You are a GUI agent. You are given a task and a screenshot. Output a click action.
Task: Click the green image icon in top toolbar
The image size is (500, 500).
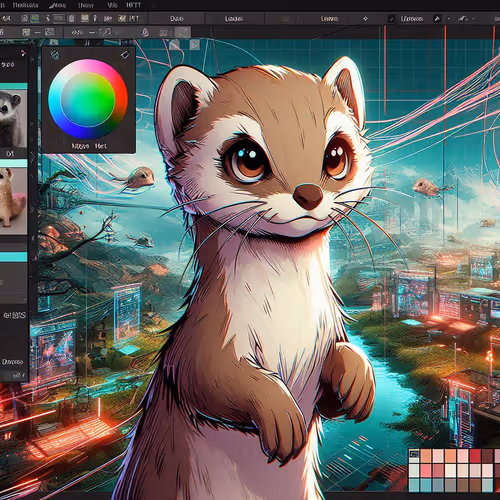(x=35, y=19)
